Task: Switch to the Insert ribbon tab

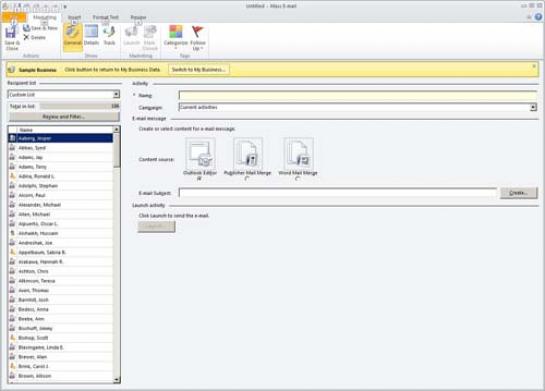Action: (74, 17)
